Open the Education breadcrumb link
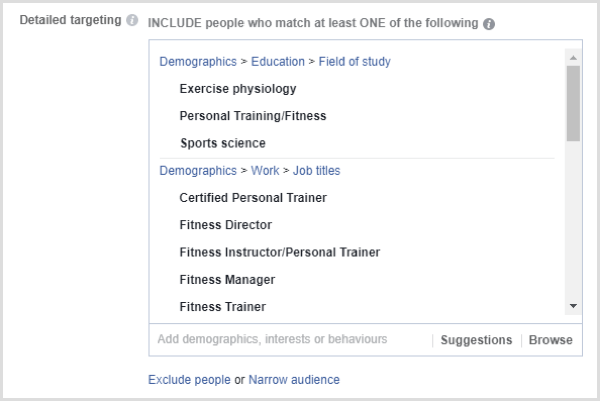Screen dimensions: 600x401 [278, 62]
